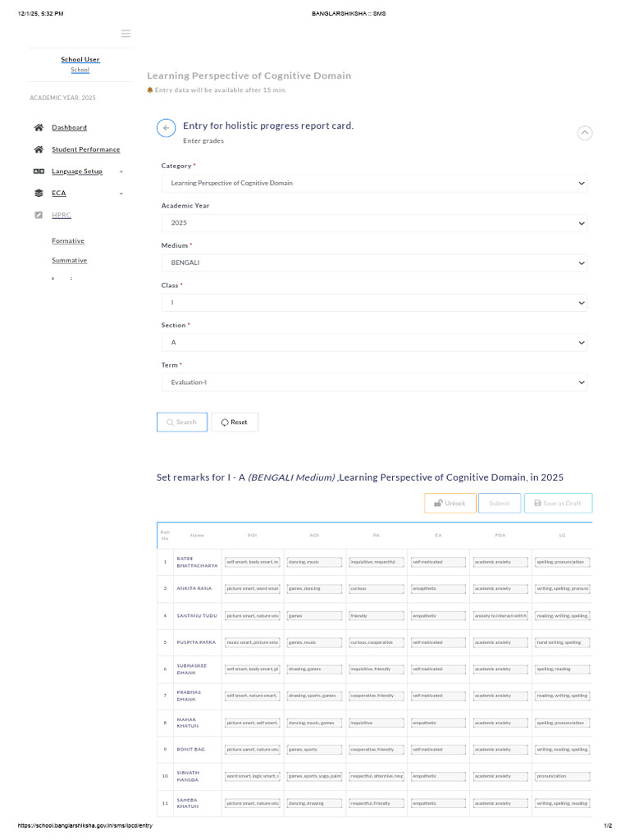Click the ACADEMIC YEAR: 2025 label
The height and width of the screenshot is (840, 630).
click(x=62, y=98)
